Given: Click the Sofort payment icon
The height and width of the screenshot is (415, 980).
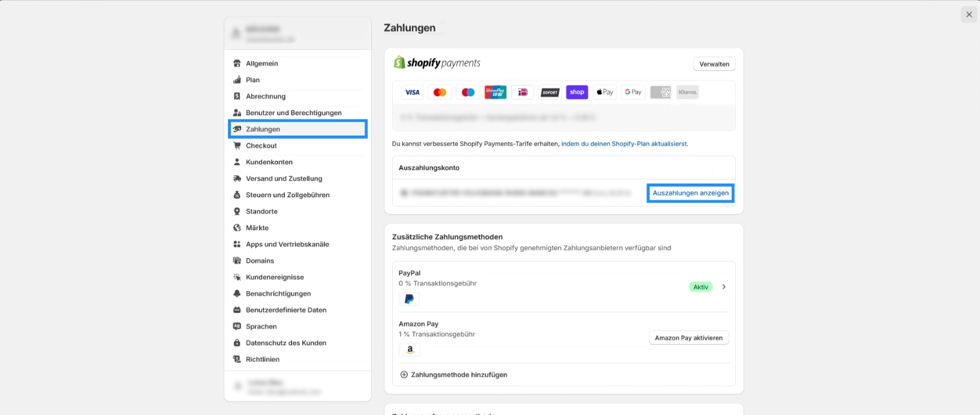Looking at the screenshot, I should (550, 92).
